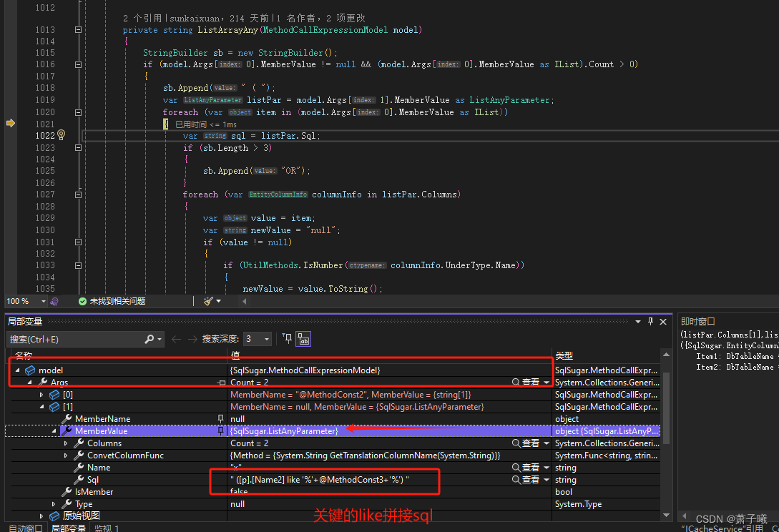Click the 2 个引用 CodeLens link

pyautogui.click(x=142, y=18)
